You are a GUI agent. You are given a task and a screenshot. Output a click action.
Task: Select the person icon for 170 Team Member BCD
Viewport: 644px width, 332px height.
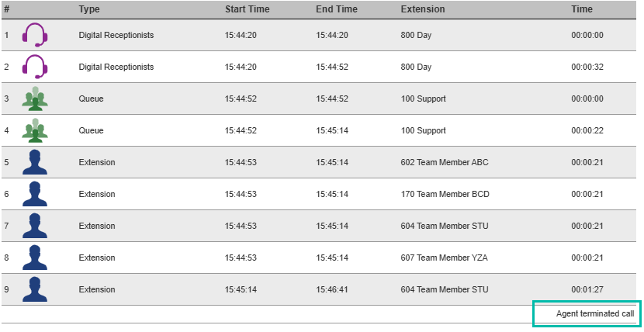[x=35, y=194]
